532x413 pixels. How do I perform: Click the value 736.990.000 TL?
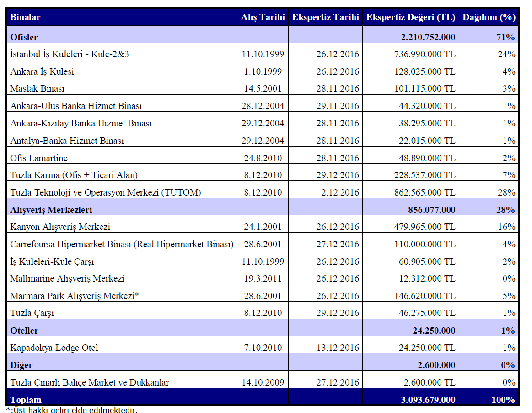pos(425,54)
